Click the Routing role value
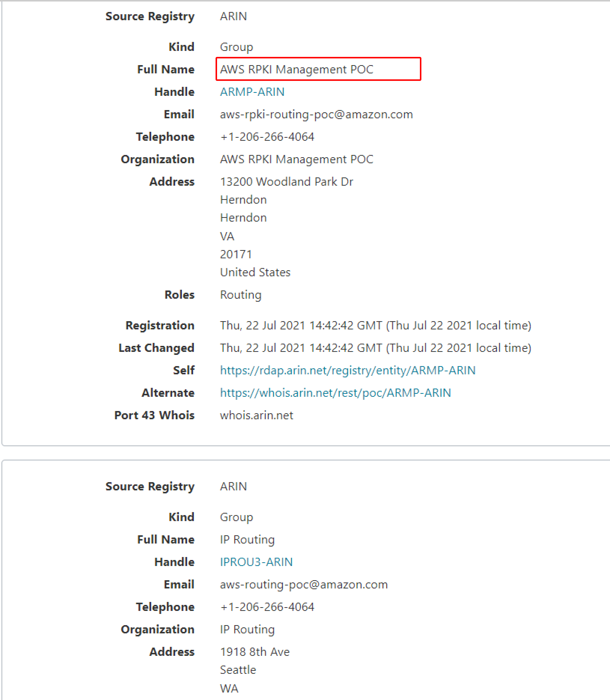 point(241,295)
